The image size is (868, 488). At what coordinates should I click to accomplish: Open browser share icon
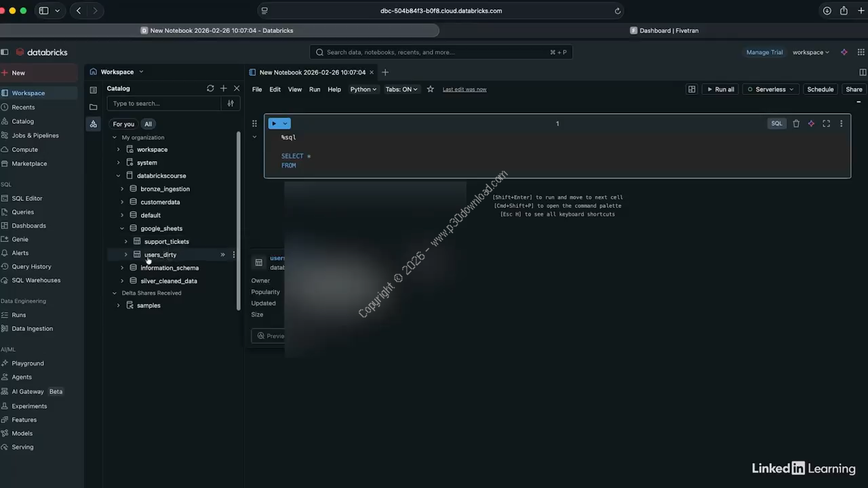coord(844,10)
